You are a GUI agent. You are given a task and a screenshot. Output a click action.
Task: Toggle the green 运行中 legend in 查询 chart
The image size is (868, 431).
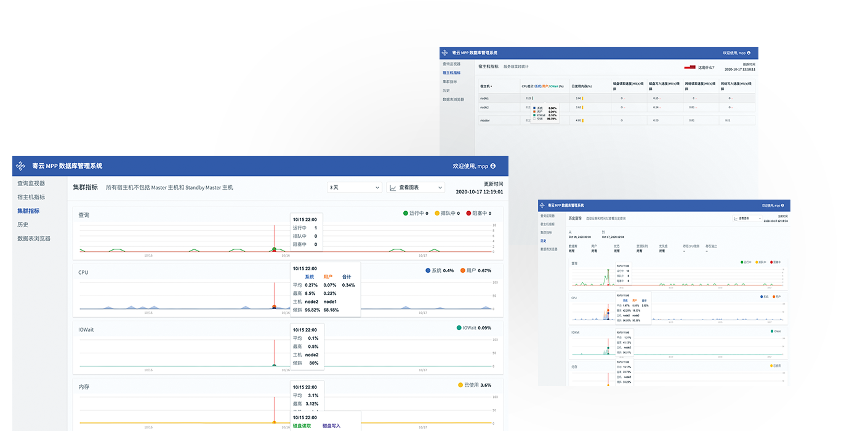point(406,213)
